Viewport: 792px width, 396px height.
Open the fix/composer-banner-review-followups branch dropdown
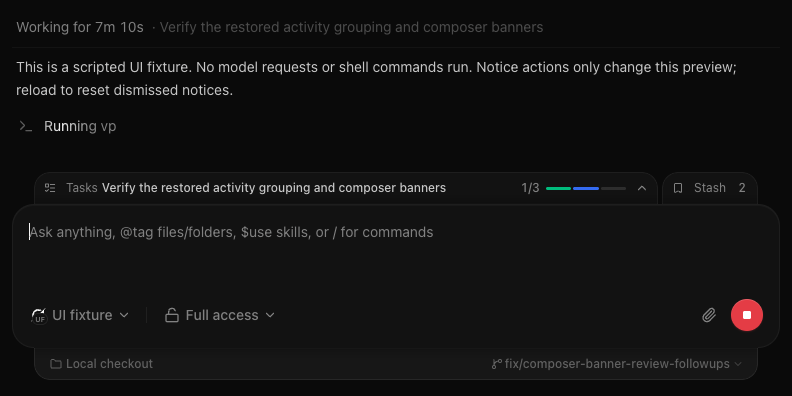(617, 364)
